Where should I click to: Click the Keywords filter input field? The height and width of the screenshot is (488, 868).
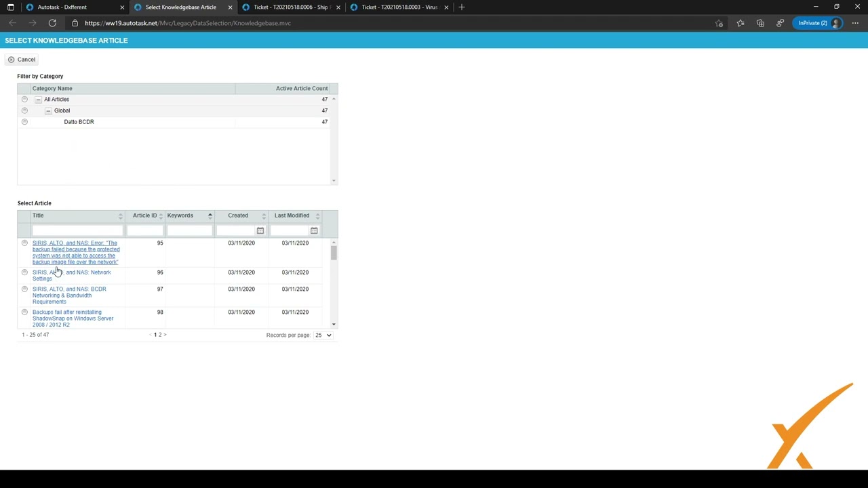point(190,231)
